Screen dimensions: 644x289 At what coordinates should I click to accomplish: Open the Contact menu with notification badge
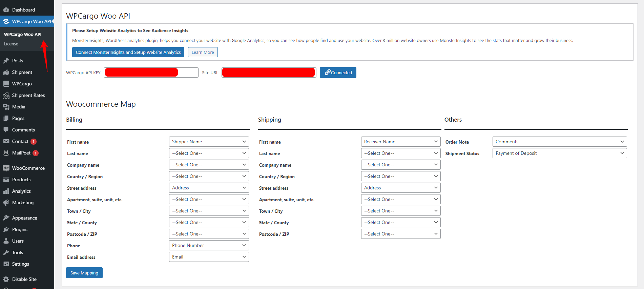(20, 141)
